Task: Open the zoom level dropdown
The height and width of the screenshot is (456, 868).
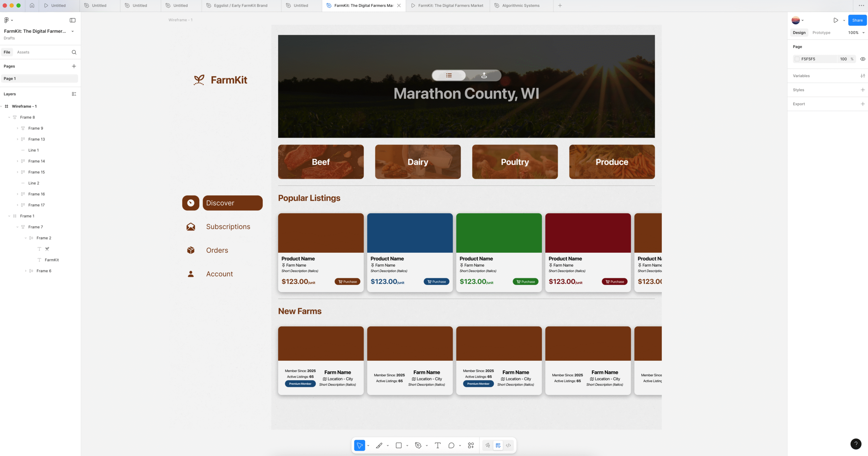Action: (x=856, y=33)
